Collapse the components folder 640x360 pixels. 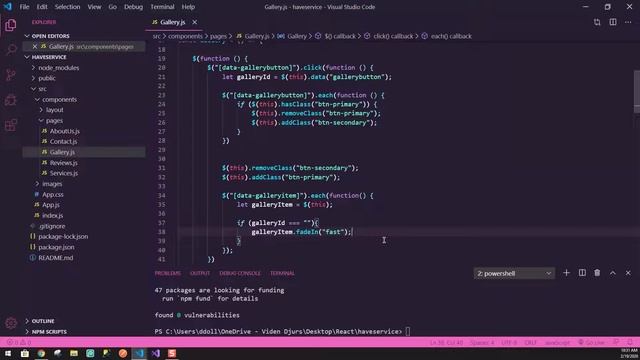click(59, 100)
